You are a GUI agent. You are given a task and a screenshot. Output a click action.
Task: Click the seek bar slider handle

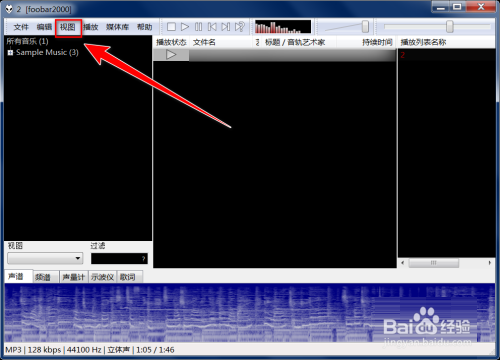[450, 27]
